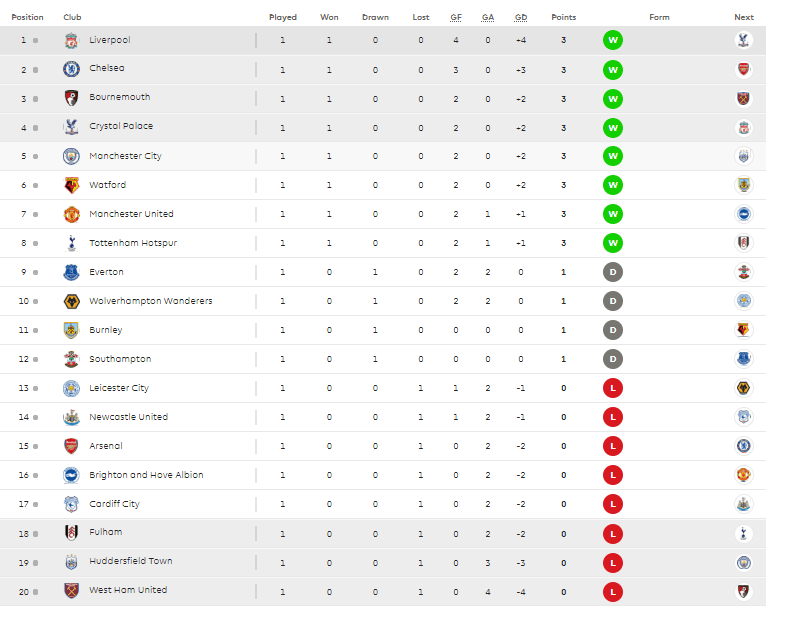Click the Wolverhampton Wanderers wolf crest
Viewport: 791px width, 631px height.
tap(71, 302)
